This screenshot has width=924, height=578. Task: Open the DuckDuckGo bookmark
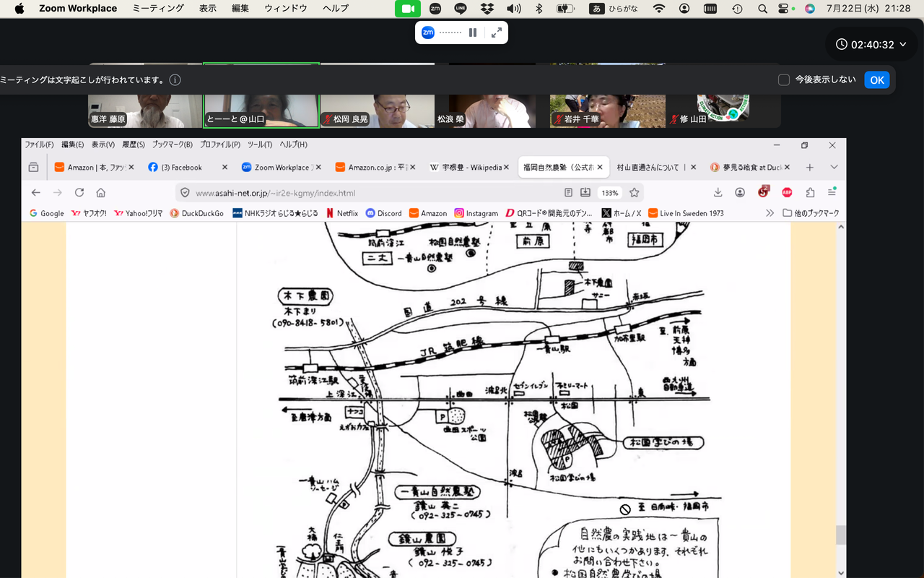click(196, 213)
